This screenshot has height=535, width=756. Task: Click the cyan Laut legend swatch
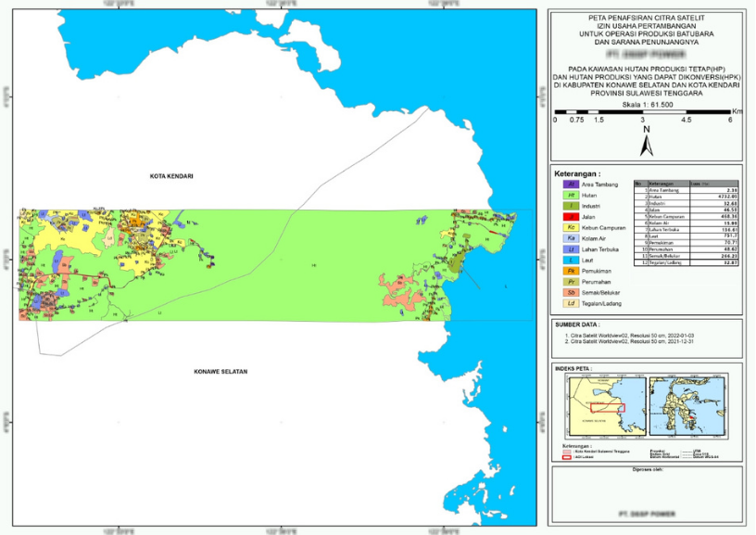[x=571, y=261]
